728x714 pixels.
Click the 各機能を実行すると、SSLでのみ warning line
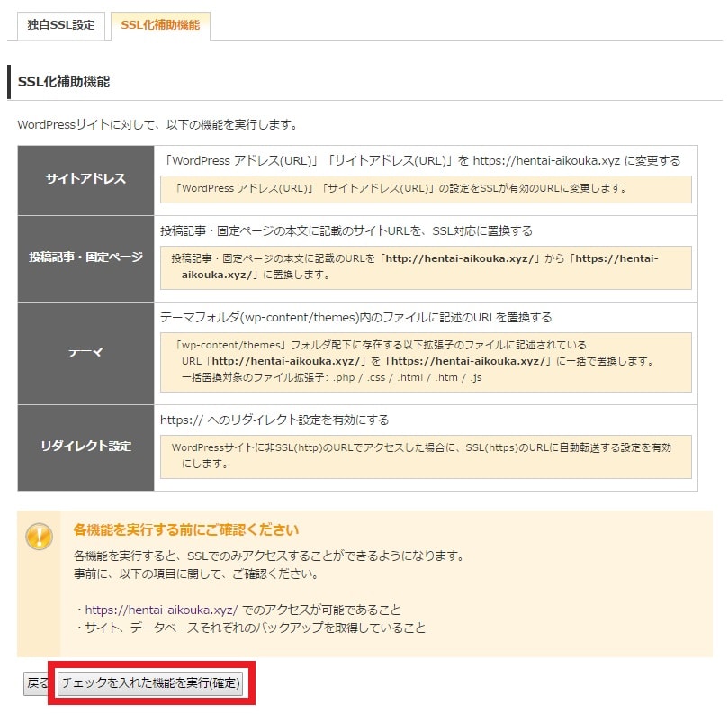coord(269,556)
